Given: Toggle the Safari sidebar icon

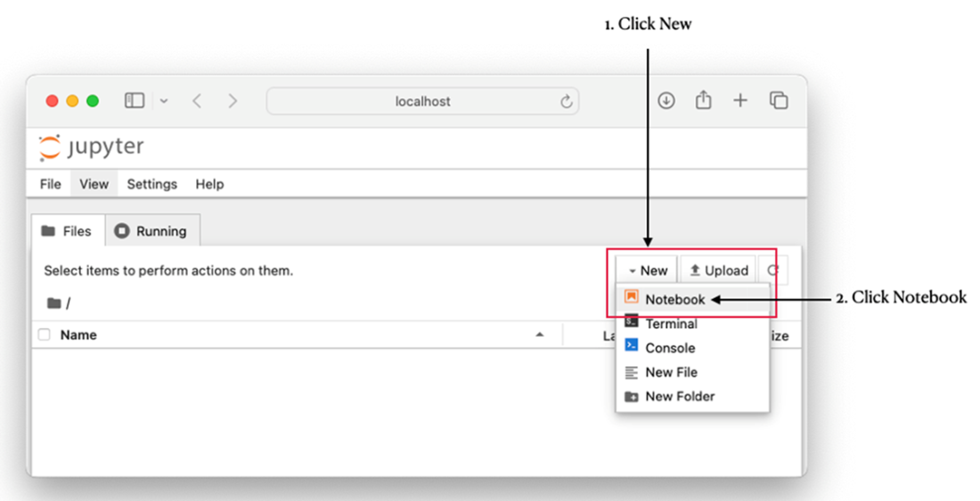Looking at the screenshot, I should point(135,101).
